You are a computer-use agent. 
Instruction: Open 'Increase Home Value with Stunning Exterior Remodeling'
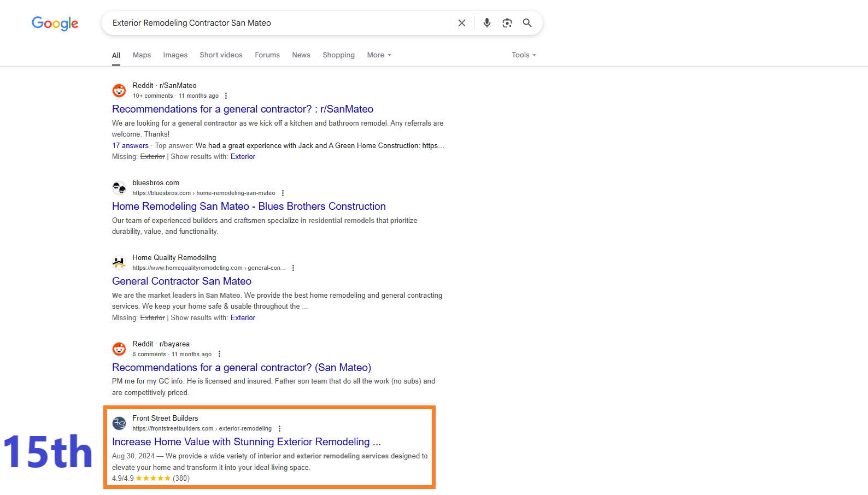tap(247, 442)
